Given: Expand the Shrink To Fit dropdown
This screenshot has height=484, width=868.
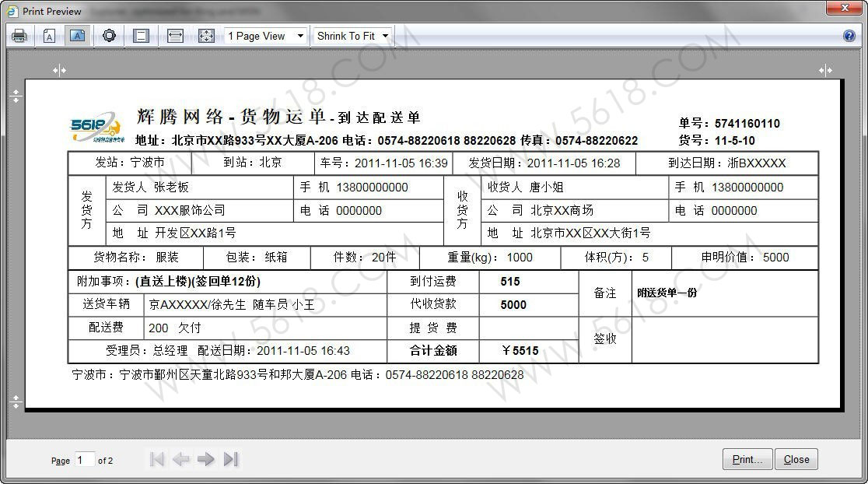Looking at the screenshot, I should click(352, 36).
